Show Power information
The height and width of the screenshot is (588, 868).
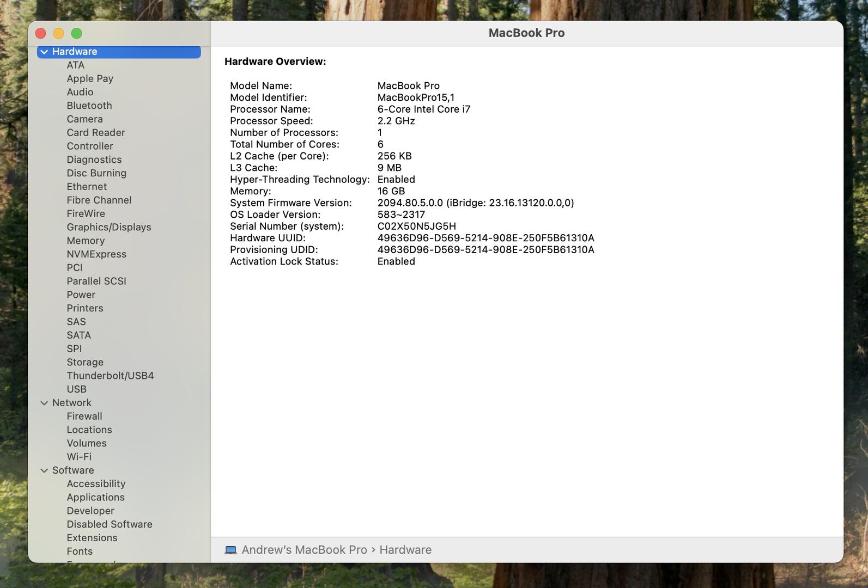81,295
